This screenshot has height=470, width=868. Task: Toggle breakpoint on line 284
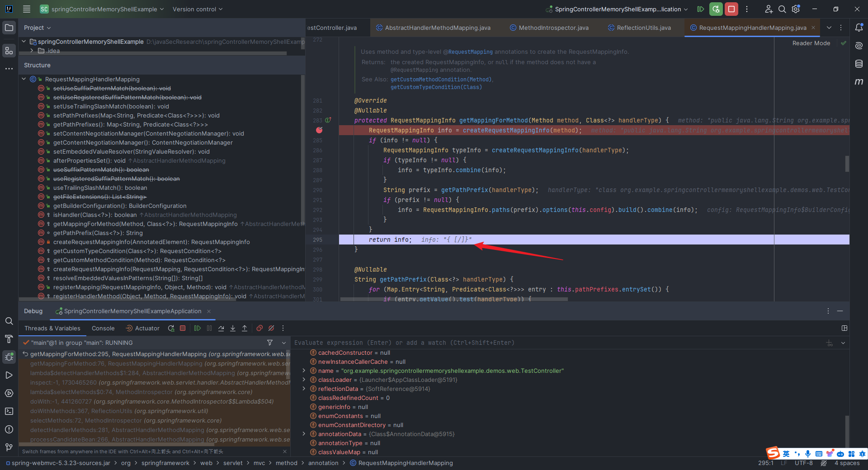[x=319, y=130]
